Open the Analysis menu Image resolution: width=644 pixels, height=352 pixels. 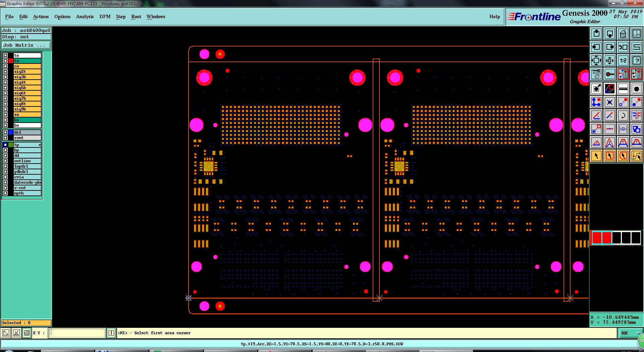(x=85, y=16)
